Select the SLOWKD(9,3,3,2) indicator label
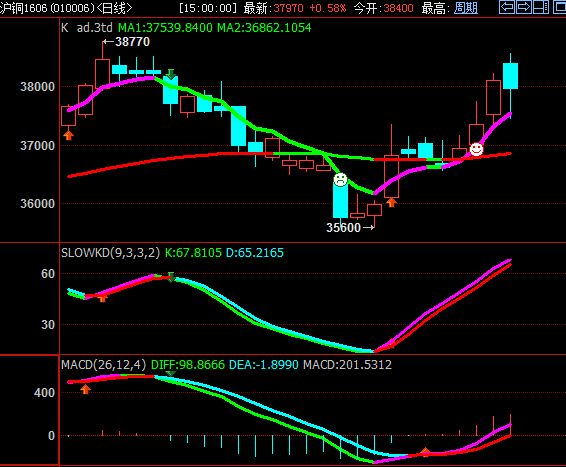This screenshot has width=566, height=467. pyautogui.click(x=110, y=253)
